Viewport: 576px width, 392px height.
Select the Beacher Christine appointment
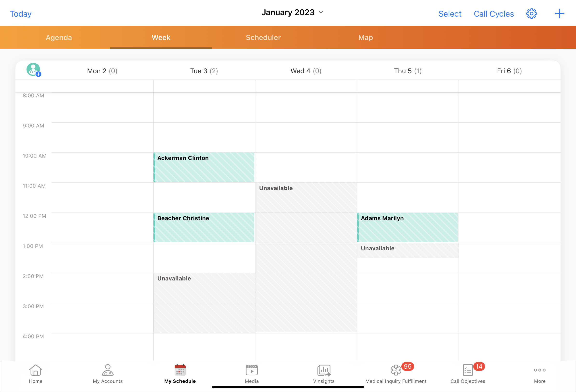coord(204,227)
